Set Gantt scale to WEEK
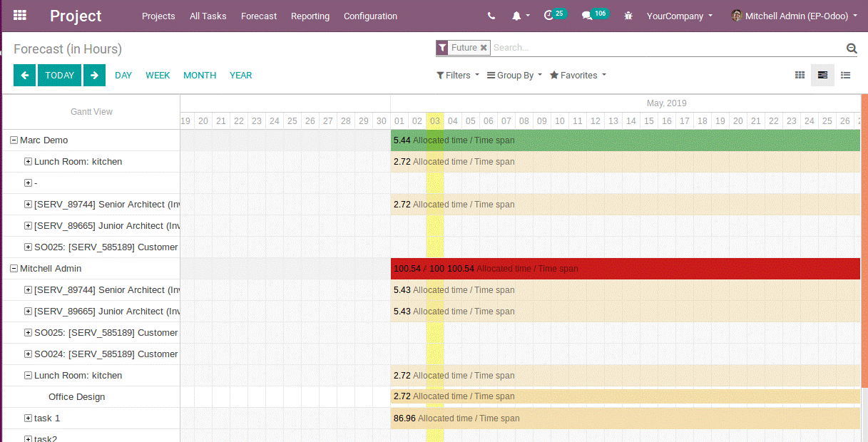 [x=158, y=75]
